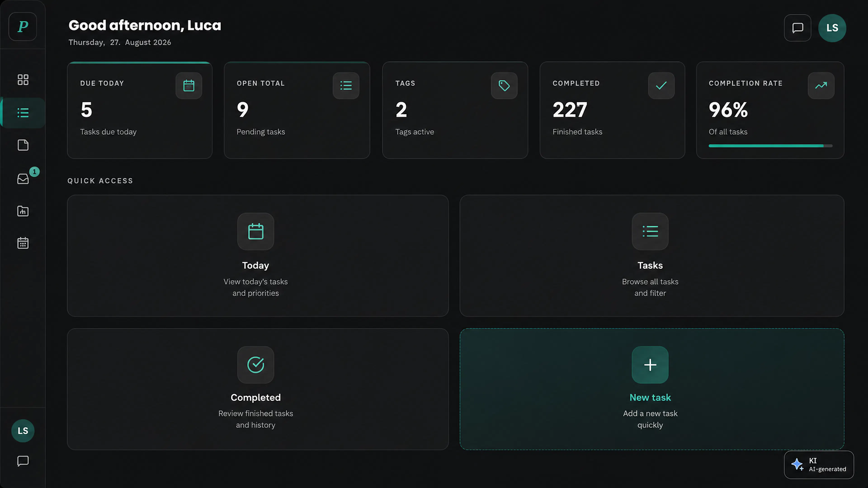Viewport: 868px width, 488px height.
Task: Click the notification badge showing 1
Action: coord(34,172)
